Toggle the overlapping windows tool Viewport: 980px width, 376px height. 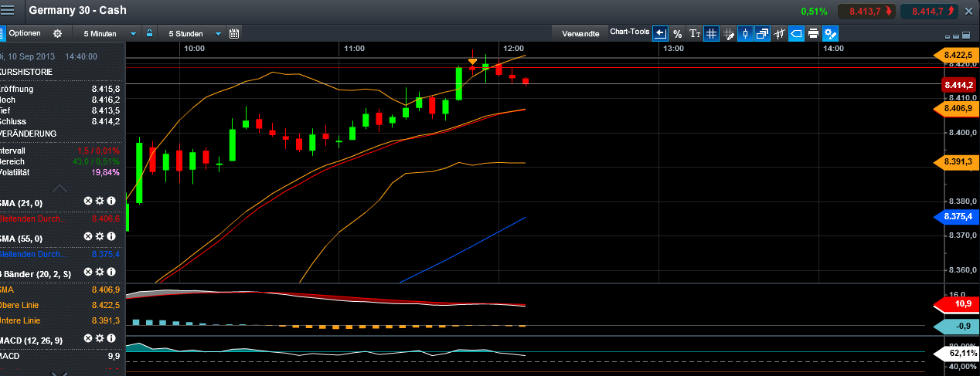[x=762, y=33]
